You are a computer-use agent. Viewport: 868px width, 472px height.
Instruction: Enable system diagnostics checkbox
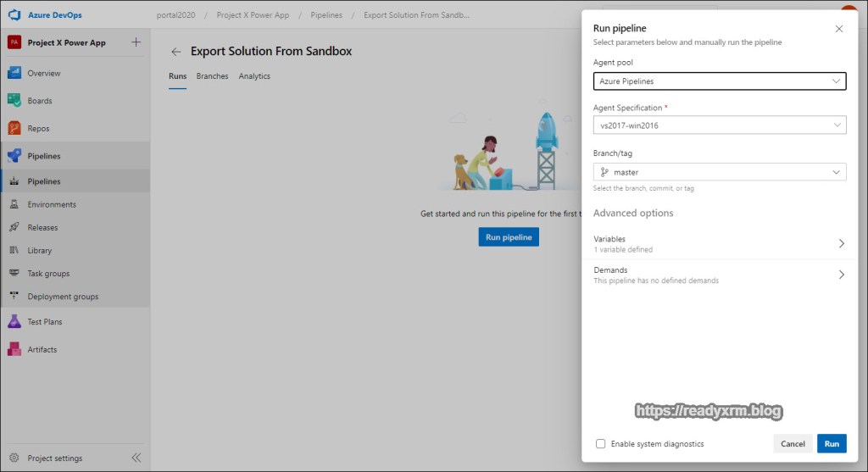(600, 444)
